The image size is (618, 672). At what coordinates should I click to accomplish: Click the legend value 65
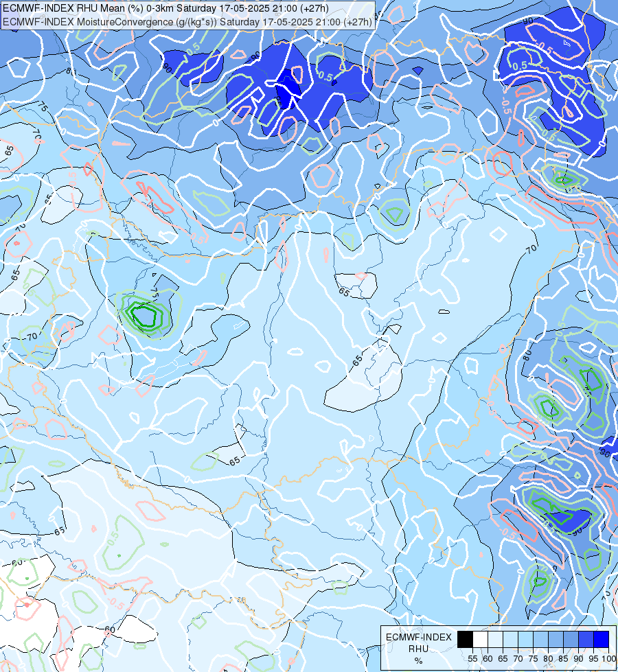point(503,659)
